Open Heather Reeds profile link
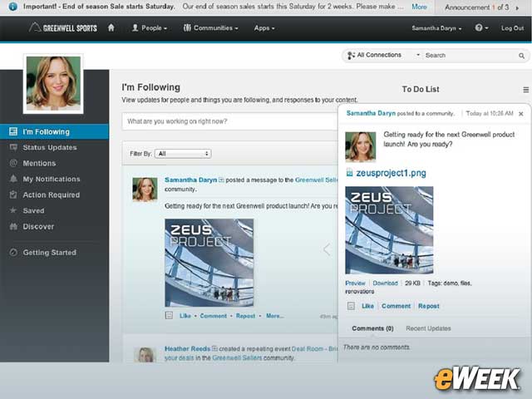The image size is (532, 399). click(187, 349)
